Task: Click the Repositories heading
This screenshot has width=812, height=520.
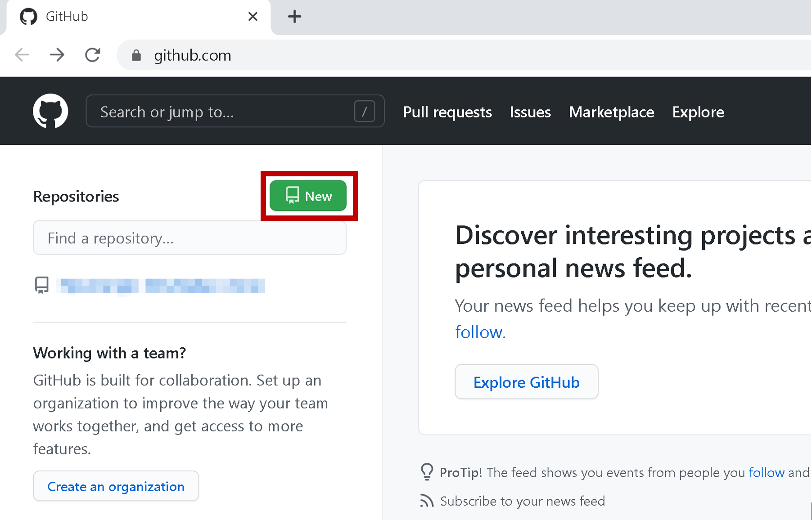Action: click(76, 197)
